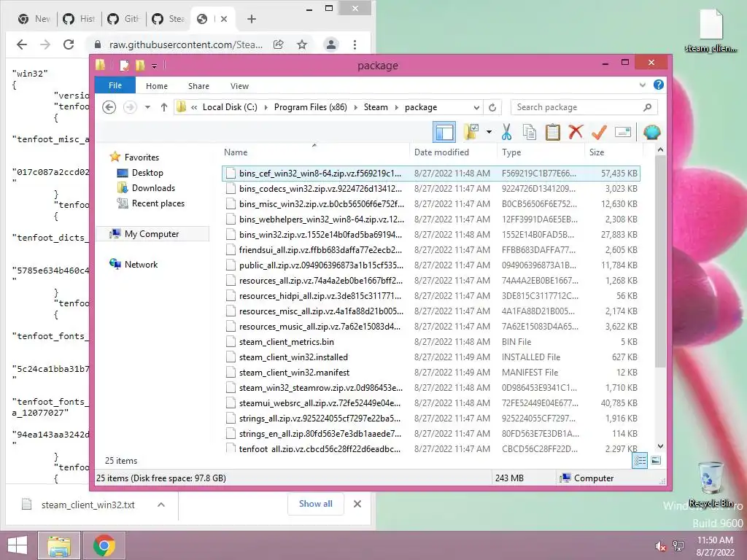This screenshot has width=747, height=560.
Task: Open breadcrumb arrow after Steam
Action: coord(396,107)
